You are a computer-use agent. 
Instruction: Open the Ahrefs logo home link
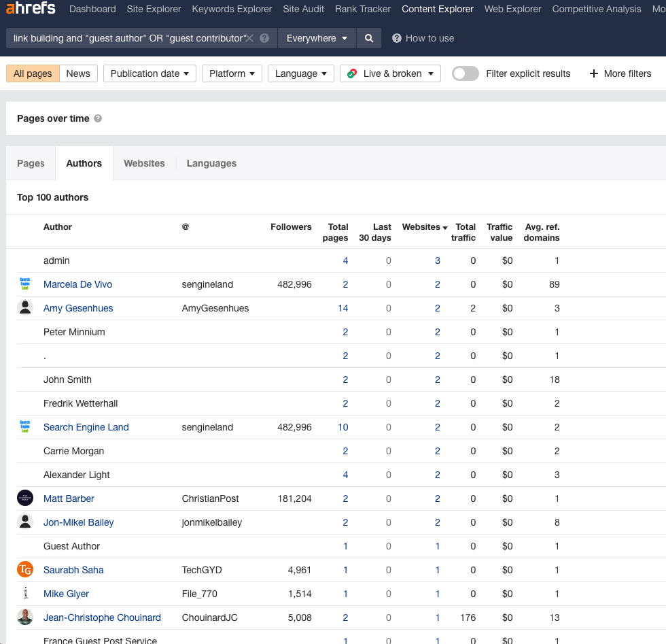[31, 8]
